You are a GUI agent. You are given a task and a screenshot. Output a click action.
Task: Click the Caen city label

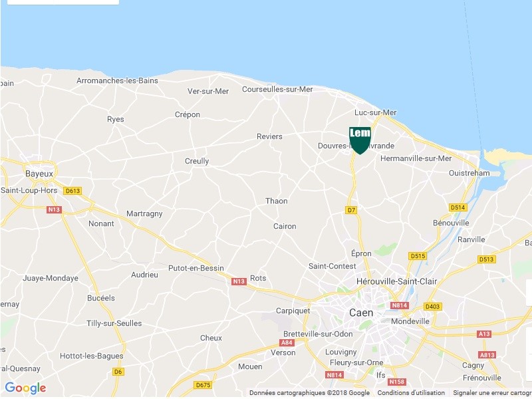pyautogui.click(x=361, y=313)
